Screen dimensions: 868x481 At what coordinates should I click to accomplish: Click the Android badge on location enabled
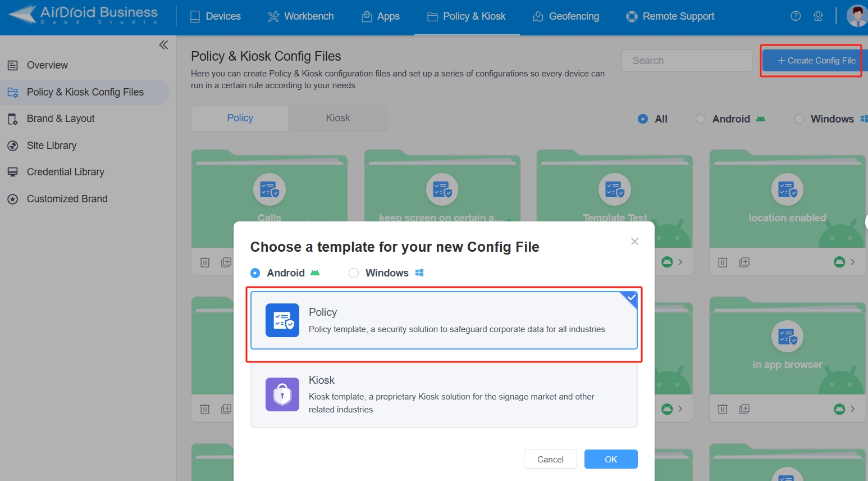[x=839, y=262]
